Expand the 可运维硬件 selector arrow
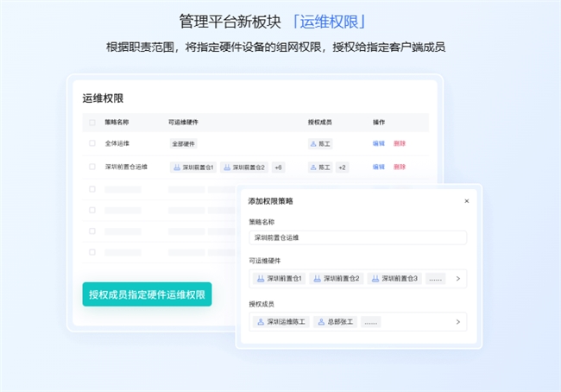The height and width of the screenshot is (392, 561). click(x=457, y=279)
